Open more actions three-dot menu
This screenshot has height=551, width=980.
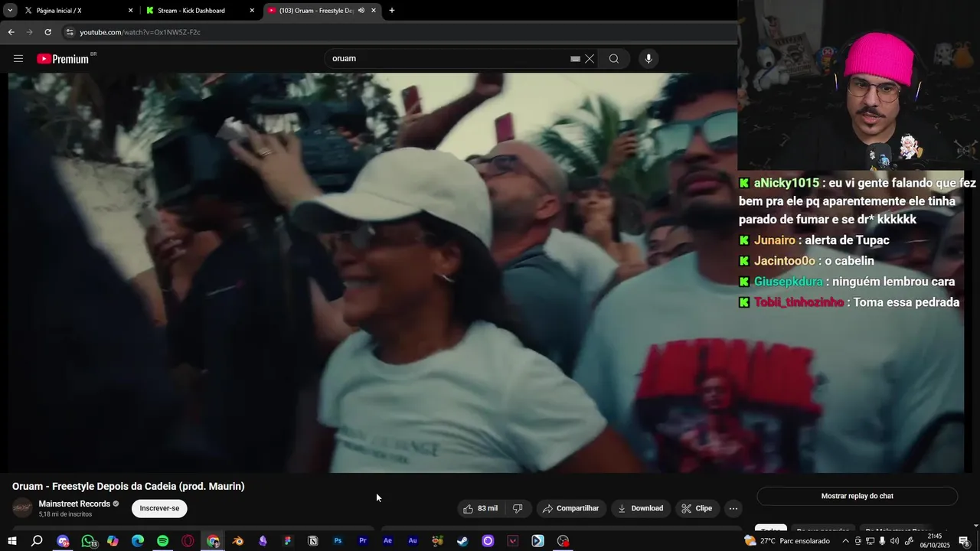click(x=733, y=508)
